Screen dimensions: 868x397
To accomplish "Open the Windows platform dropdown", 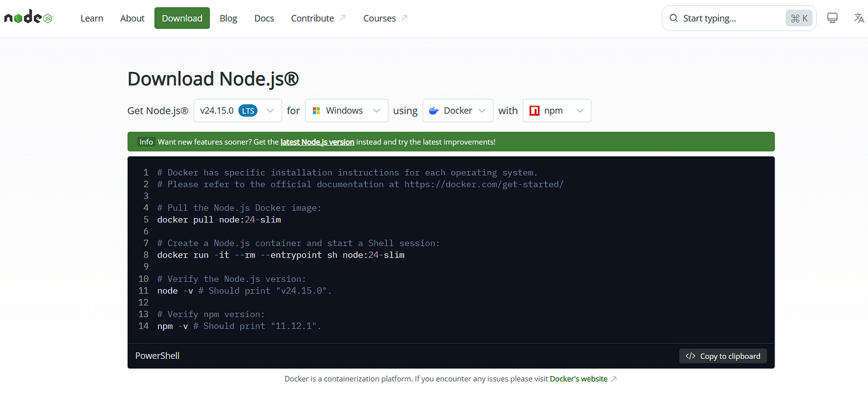I will click(x=346, y=111).
